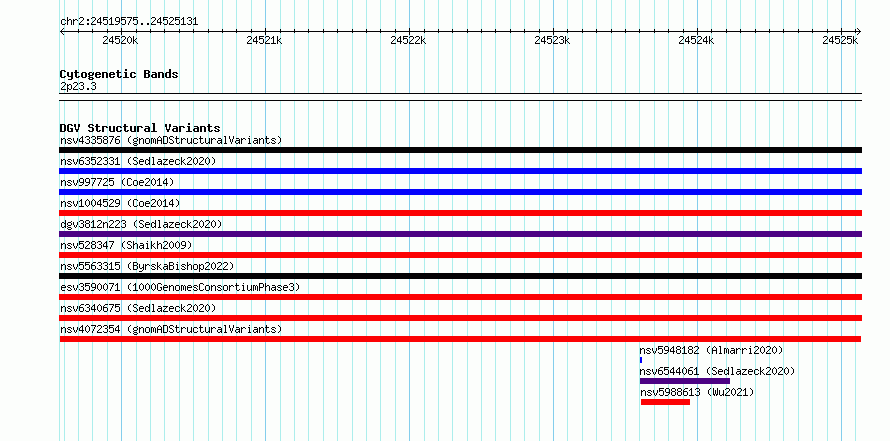Viewport: 890px width, 441px height.
Task: Open nsv4335876 (gnomADStructuralVariants) label
Action: tap(171, 140)
